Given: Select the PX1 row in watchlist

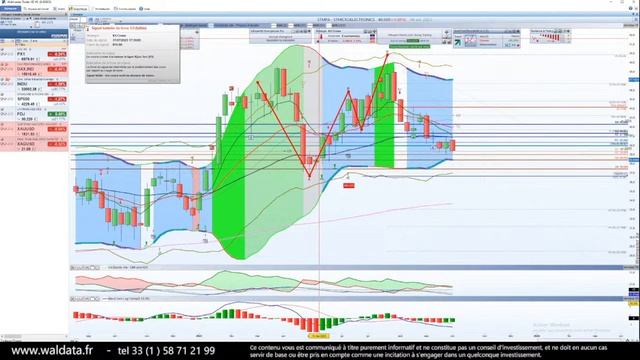Looking at the screenshot, I should (34, 54).
